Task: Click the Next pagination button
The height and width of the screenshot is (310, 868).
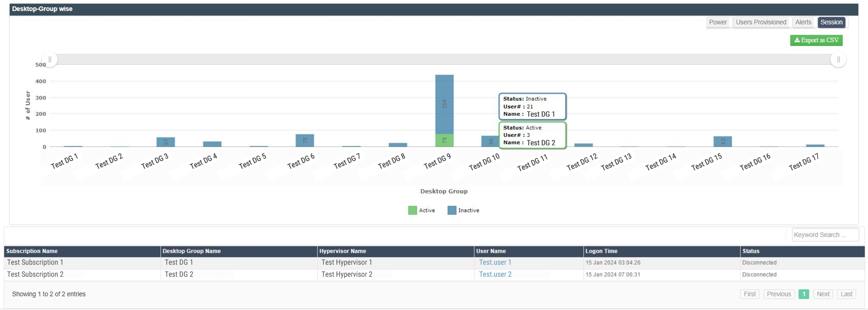Action: 823,294
